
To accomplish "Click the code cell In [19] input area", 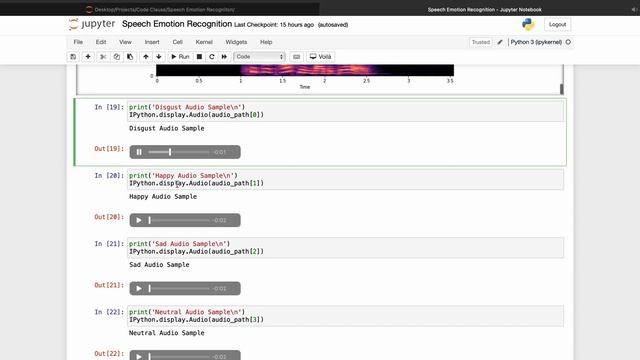I will 345,111.
